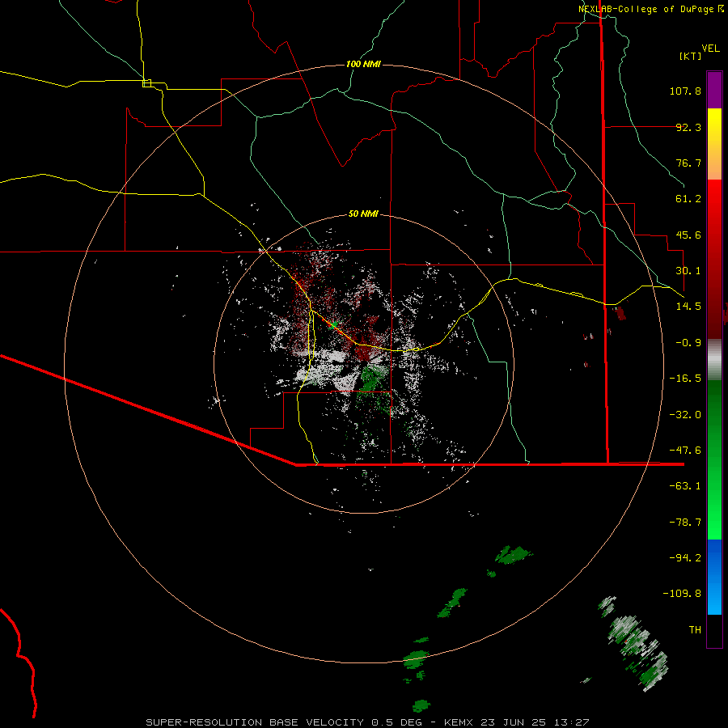Viewport: 728px width, 728px height.
Task: Click the 45.6 velocity scale value
Action: click(x=688, y=235)
